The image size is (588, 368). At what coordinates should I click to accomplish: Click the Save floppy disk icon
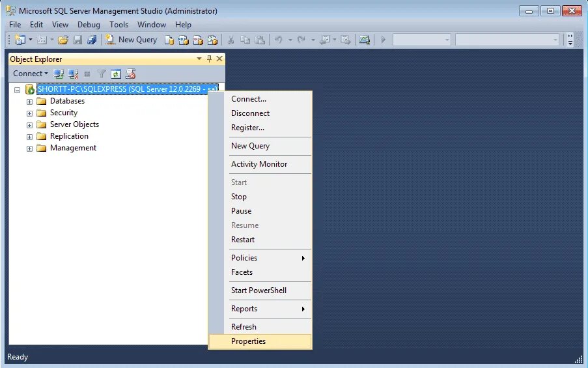77,40
